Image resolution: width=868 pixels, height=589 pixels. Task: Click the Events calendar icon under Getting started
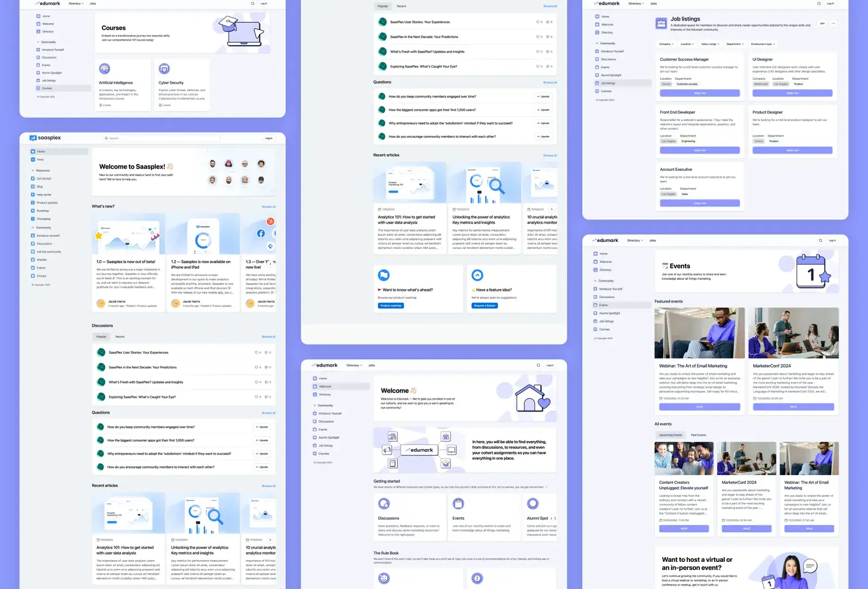[458, 503]
